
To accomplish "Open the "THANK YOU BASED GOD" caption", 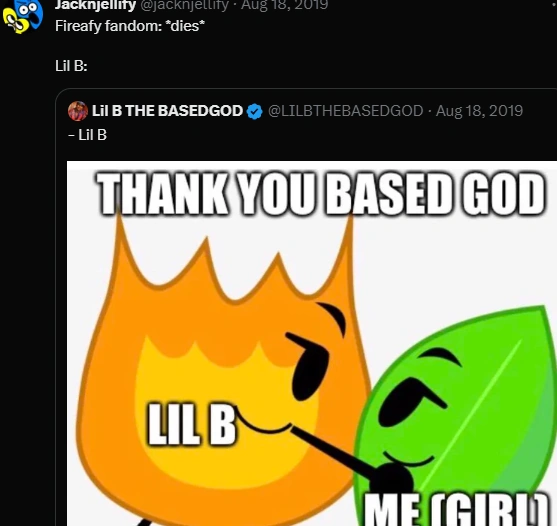I will coord(321,194).
